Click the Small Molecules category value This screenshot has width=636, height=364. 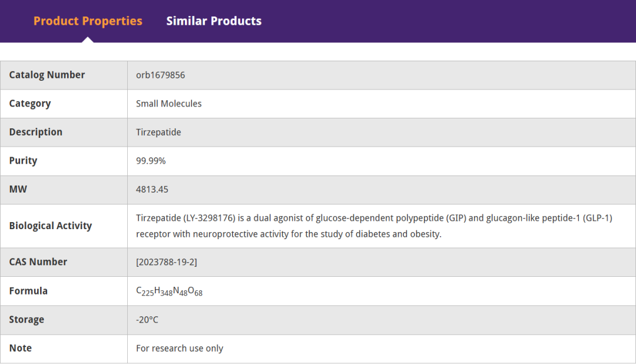pos(168,104)
